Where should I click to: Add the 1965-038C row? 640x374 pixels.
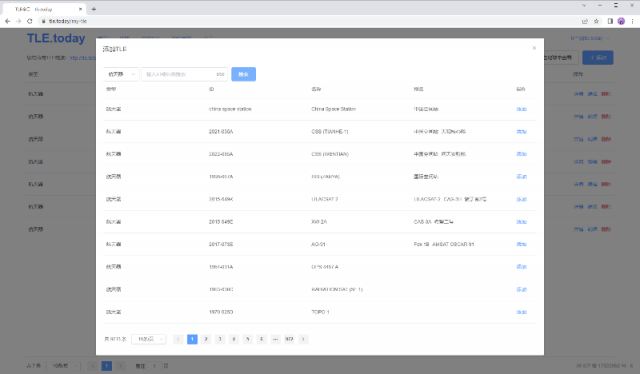pyautogui.click(x=521, y=289)
